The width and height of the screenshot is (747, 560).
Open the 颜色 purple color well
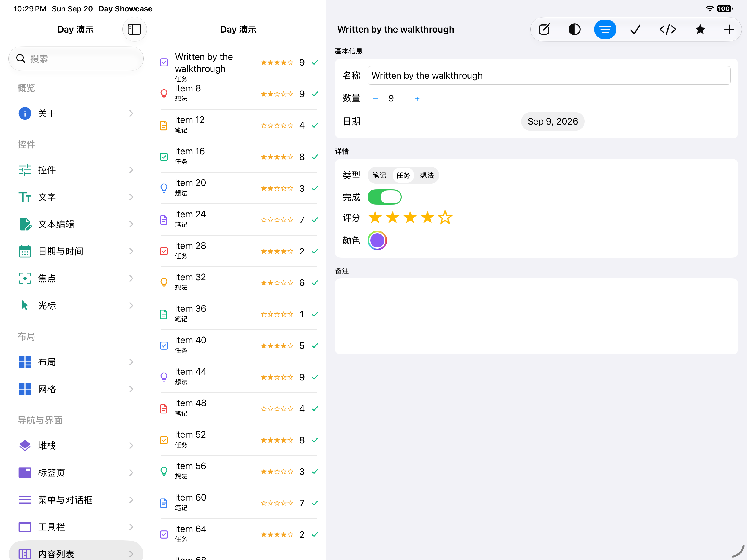pyautogui.click(x=377, y=240)
